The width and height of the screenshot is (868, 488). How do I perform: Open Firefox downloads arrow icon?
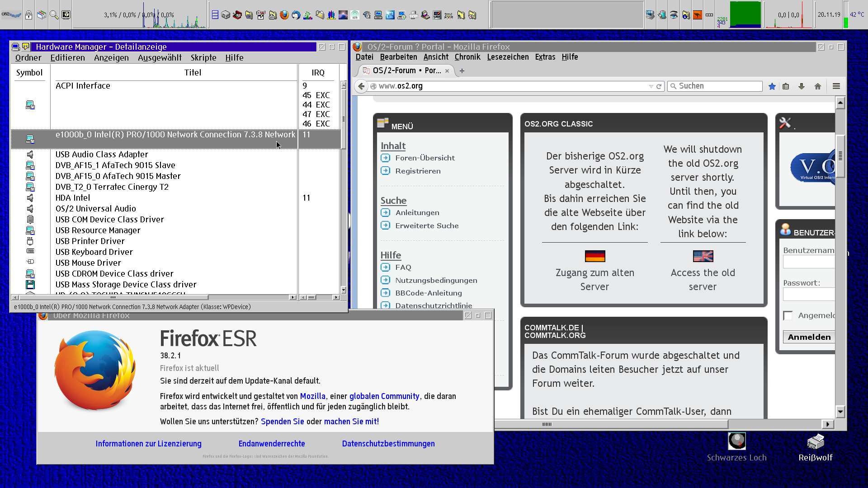click(802, 86)
